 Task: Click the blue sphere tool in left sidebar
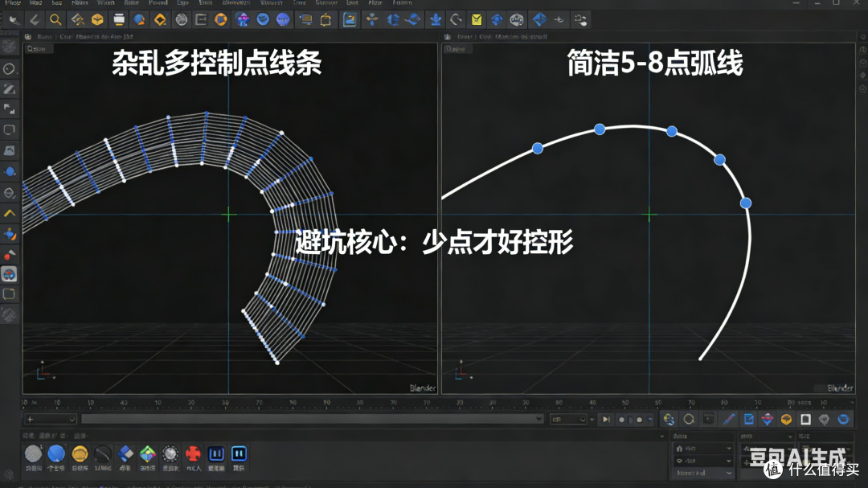(x=10, y=172)
